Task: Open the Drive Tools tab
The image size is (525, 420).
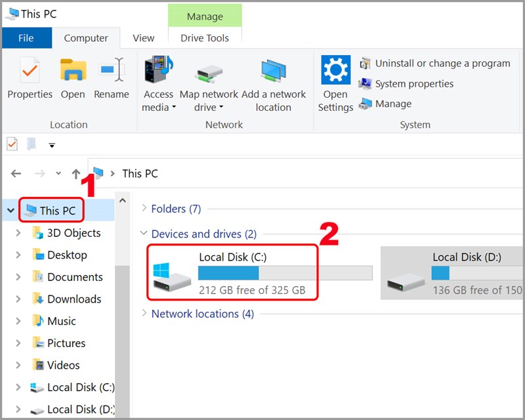Action: point(205,38)
